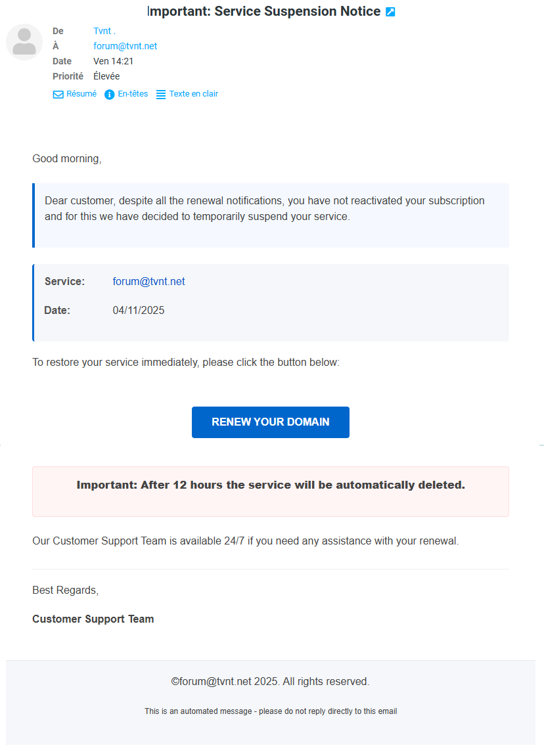
Task: Click the Ven 14:21 date value
Action: coord(113,61)
